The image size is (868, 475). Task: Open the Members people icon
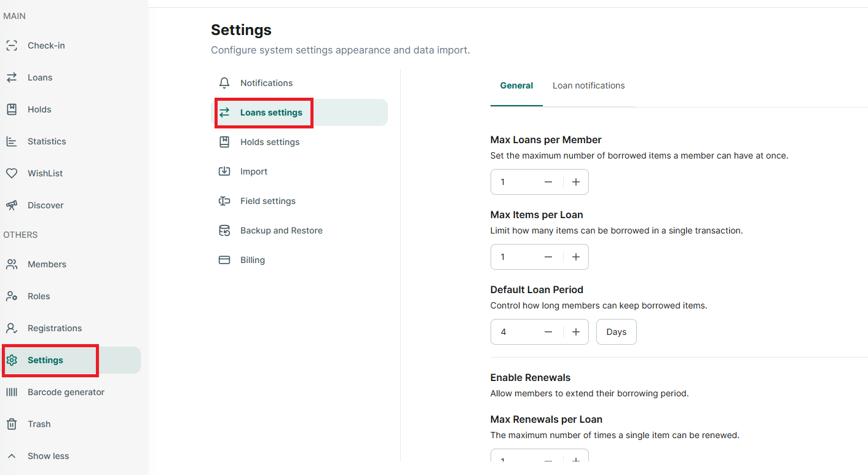click(x=12, y=264)
